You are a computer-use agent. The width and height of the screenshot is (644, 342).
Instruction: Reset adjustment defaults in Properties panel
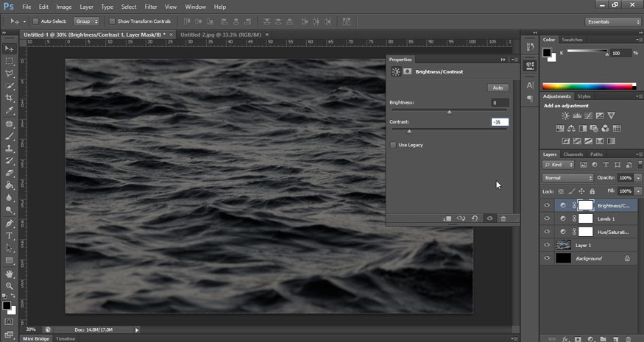(x=475, y=218)
